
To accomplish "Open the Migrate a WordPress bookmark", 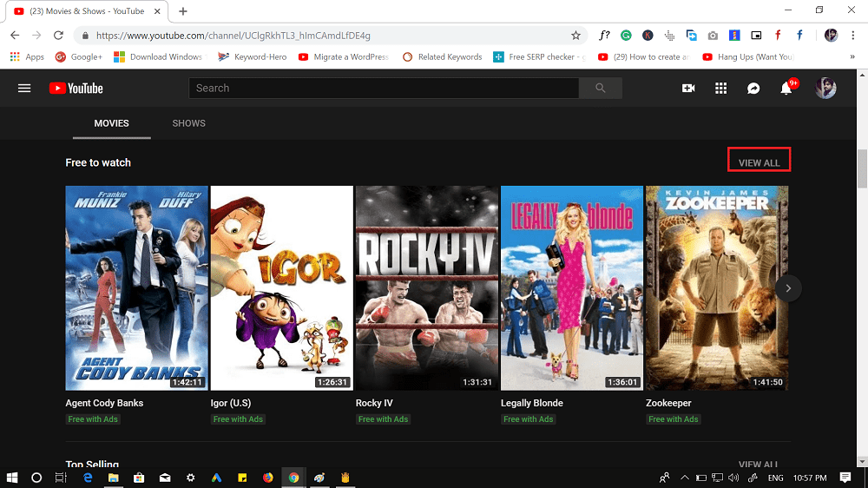I will tap(343, 56).
